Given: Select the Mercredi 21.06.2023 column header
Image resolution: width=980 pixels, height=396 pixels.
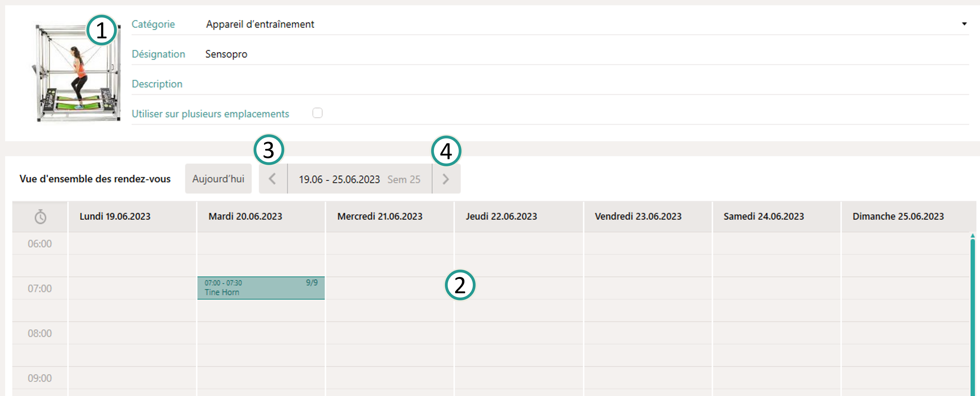Looking at the screenshot, I should point(380,217).
